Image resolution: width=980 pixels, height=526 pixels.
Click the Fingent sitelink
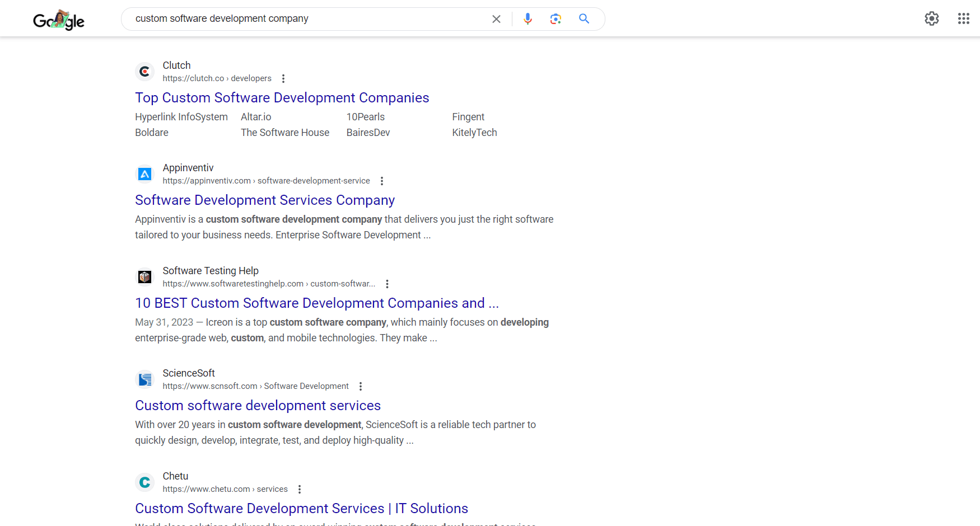coord(468,117)
